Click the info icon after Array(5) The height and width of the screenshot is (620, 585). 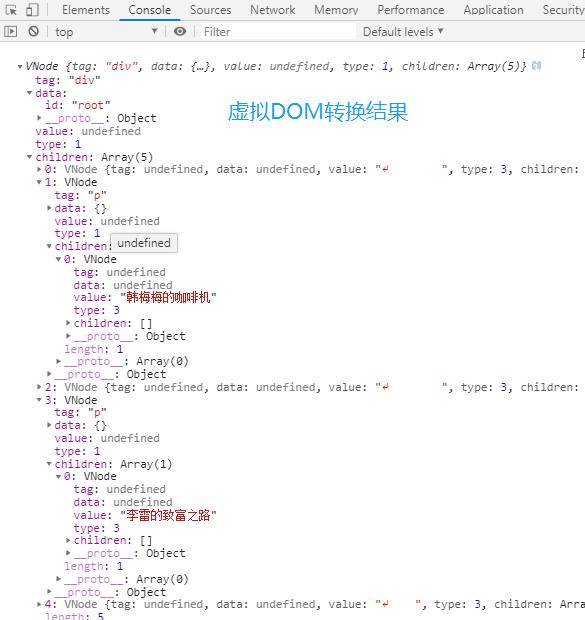[x=536, y=66]
